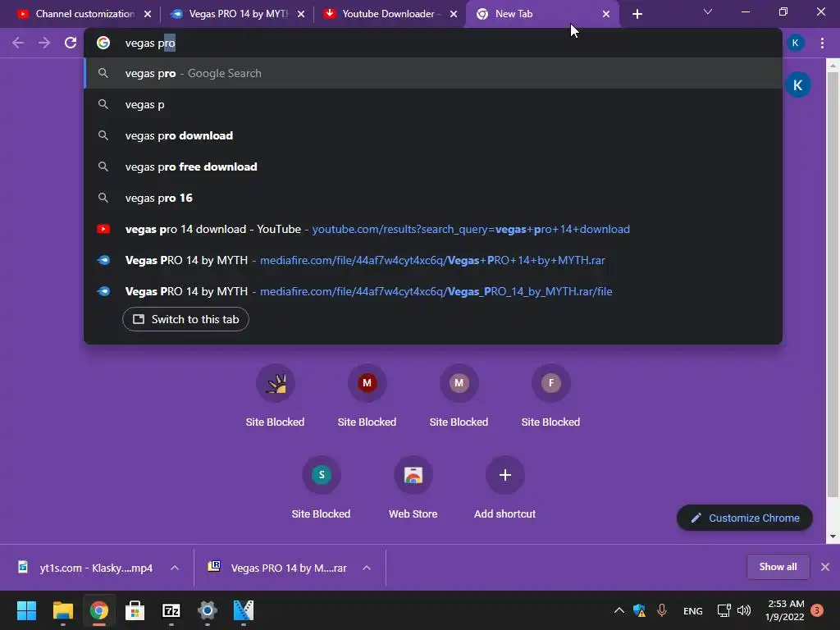The width and height of the screenshot is (840, 630).
Task: Open Microsoft Store from taskbar
Action: pyautogui.click(x=135, y=610)
